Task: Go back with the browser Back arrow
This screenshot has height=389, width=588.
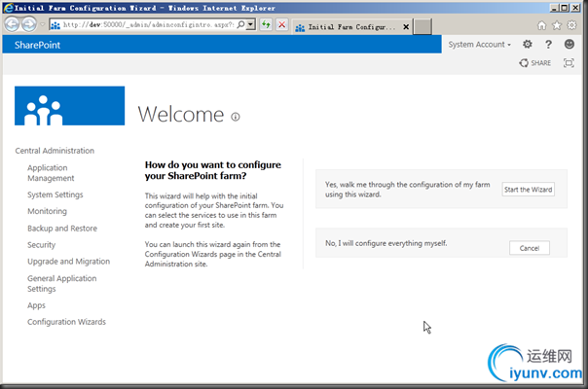Action: coord(12,24)
